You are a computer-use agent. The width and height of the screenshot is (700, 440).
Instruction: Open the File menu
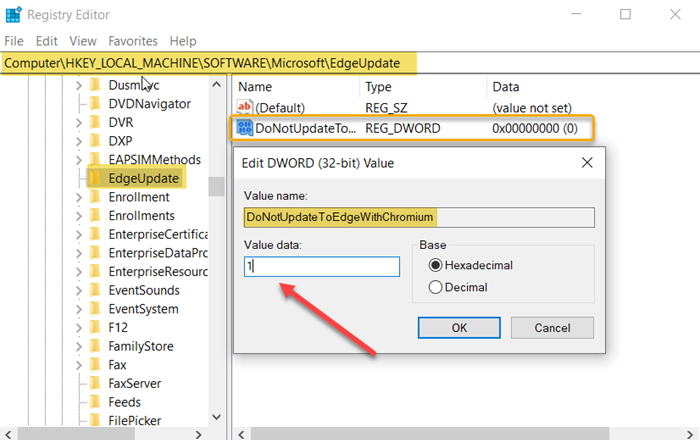point(14,41)
